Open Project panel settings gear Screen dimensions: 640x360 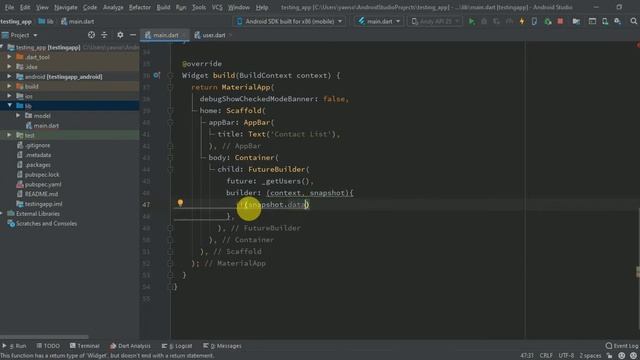pos(120,35)
